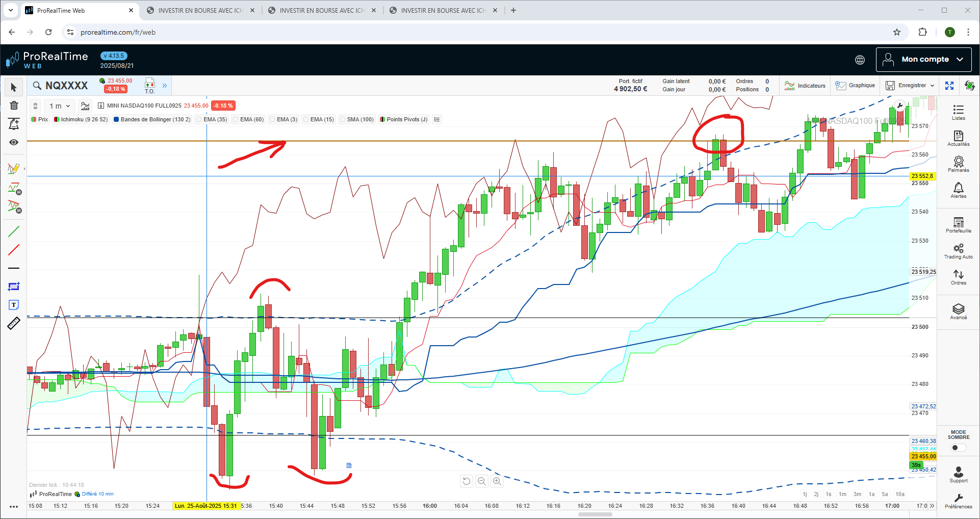Expand the Mon compte menu
Image resolution: width=980 pixels, height=519 pixels.
tap(923, 60)
